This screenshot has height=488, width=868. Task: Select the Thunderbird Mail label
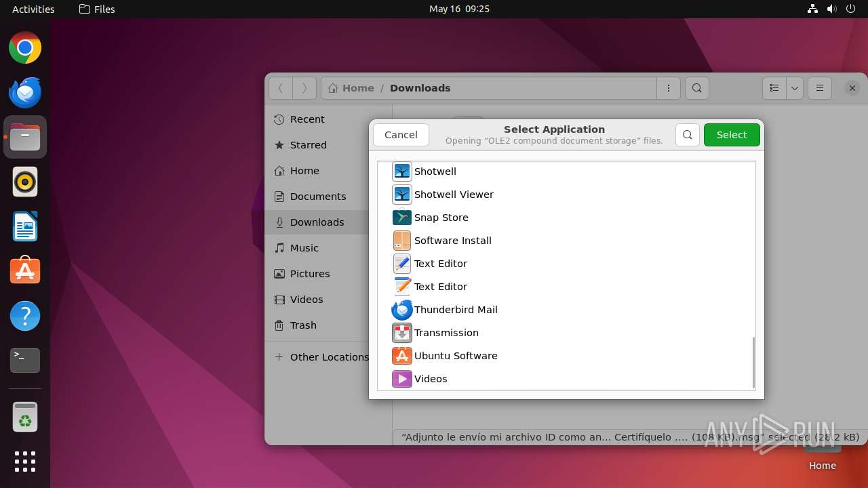456,310
